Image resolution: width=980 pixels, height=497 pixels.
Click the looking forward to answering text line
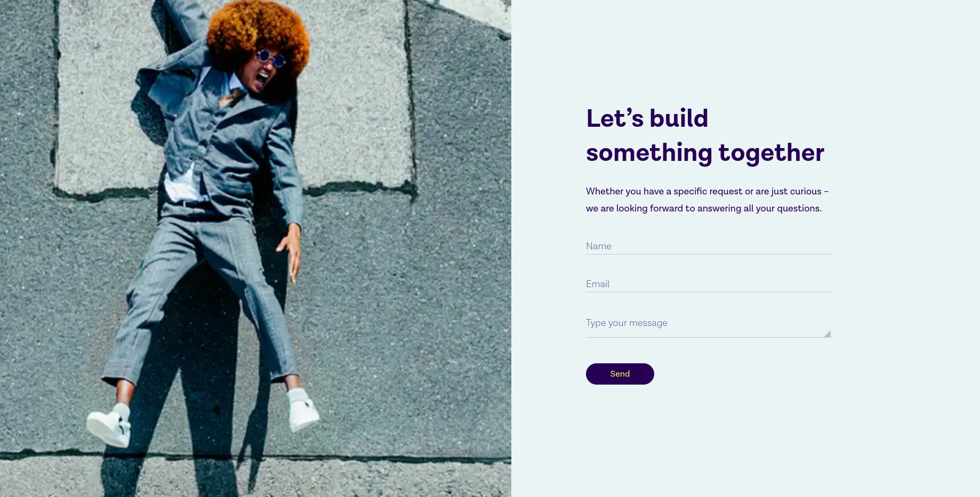pyautogui.click(x=703, y=208)
